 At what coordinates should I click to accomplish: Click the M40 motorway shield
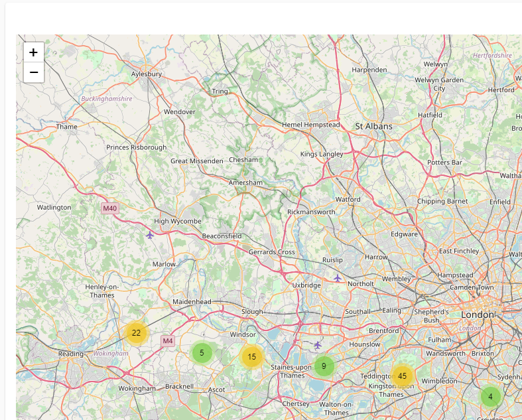coord(110,208)
